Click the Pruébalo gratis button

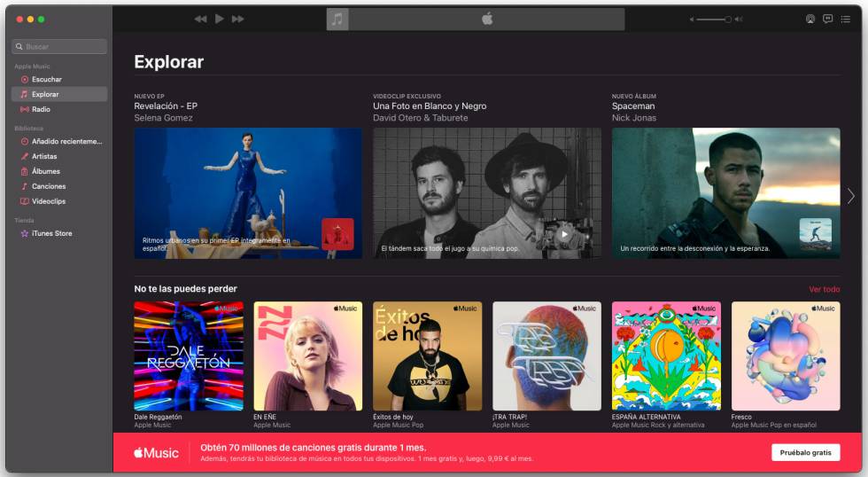click(805, 453)
